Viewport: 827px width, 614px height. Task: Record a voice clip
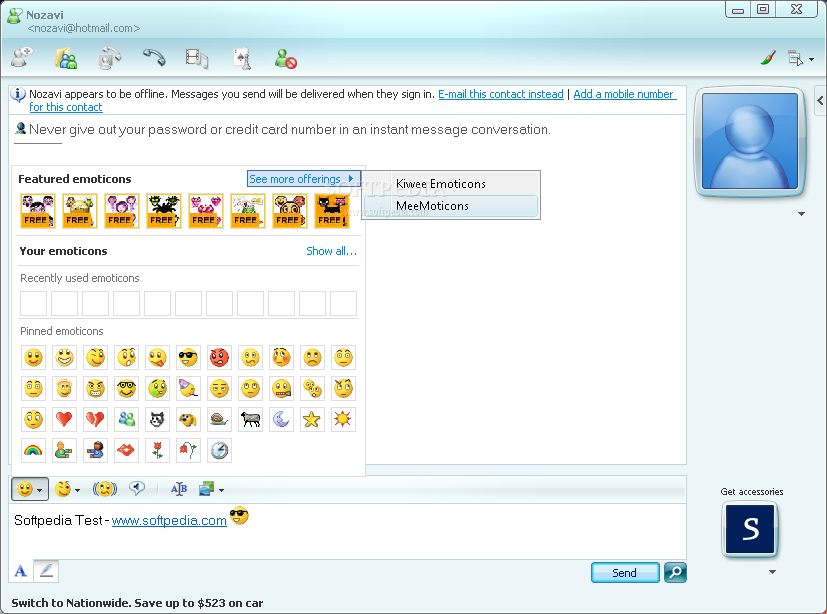[135, 489]
